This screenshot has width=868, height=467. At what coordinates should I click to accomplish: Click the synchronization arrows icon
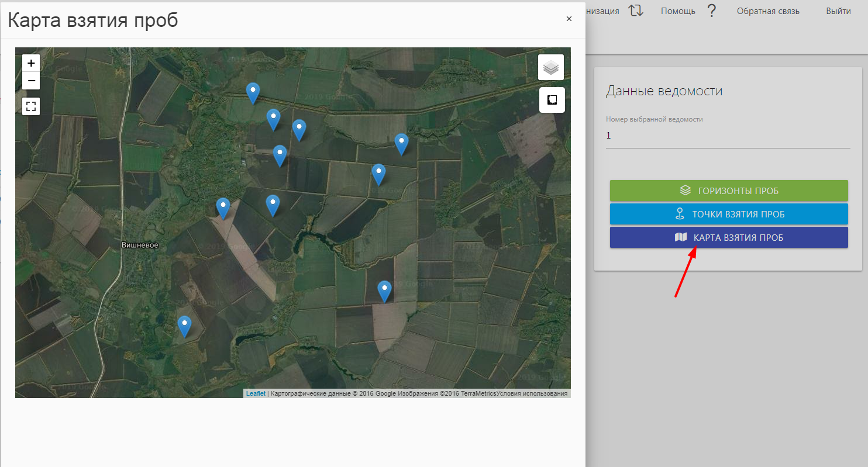tap(636, 11)
